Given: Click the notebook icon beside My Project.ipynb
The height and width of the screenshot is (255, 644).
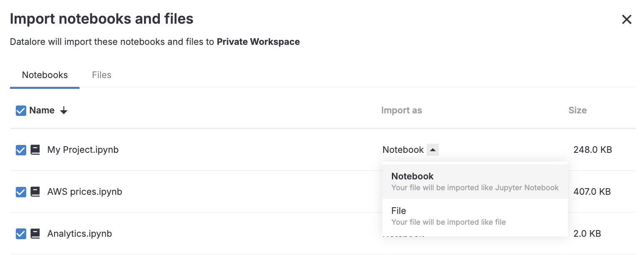Looking at the screenshot, I should 35,150.
